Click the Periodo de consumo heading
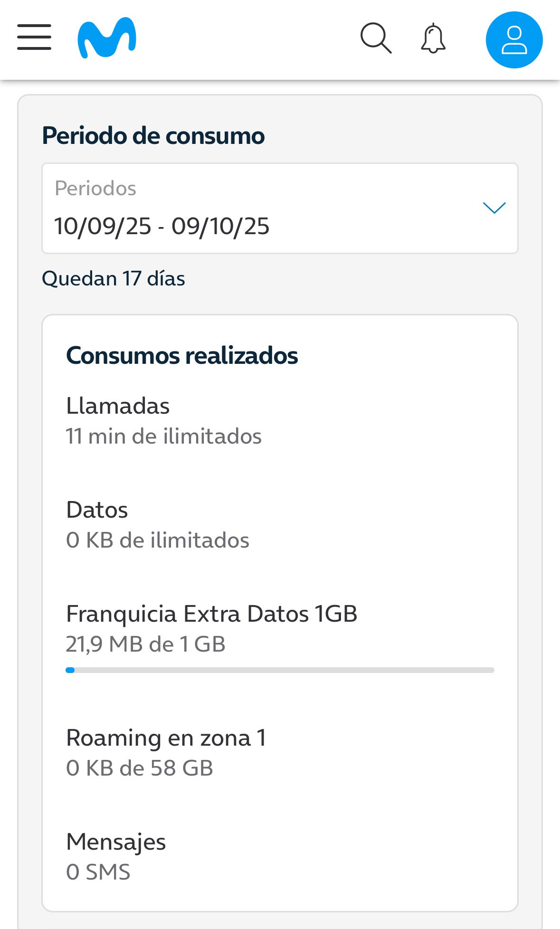560x929 pixels. coord(153,136)
